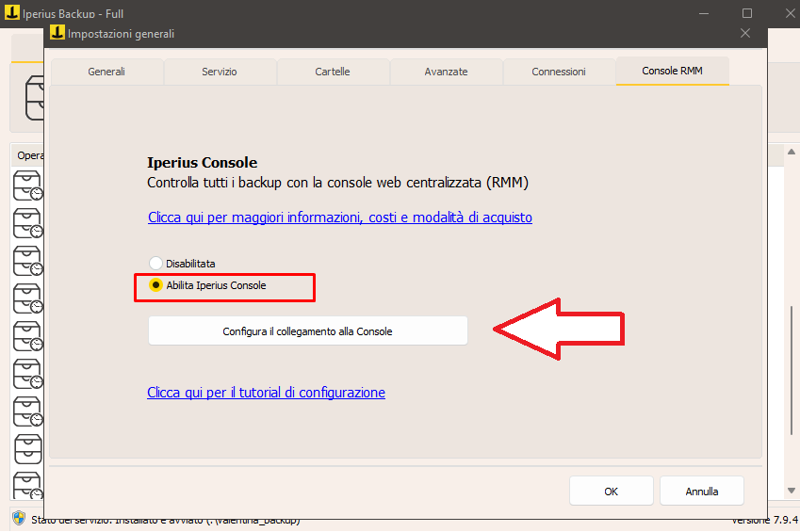Click the Impostazioni generali title icon
The width and height of the screenshot is (800, 532).
coord(57,33)
